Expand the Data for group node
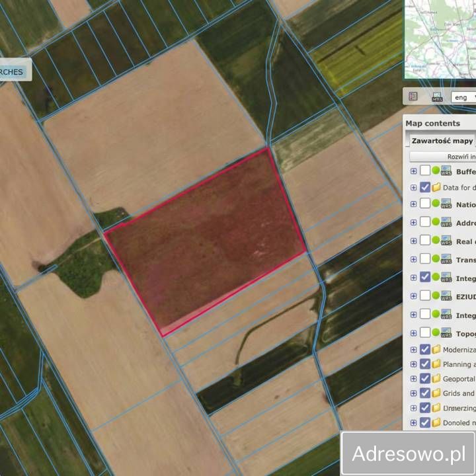This screenshot has height=476, width=476. [413, 188]
